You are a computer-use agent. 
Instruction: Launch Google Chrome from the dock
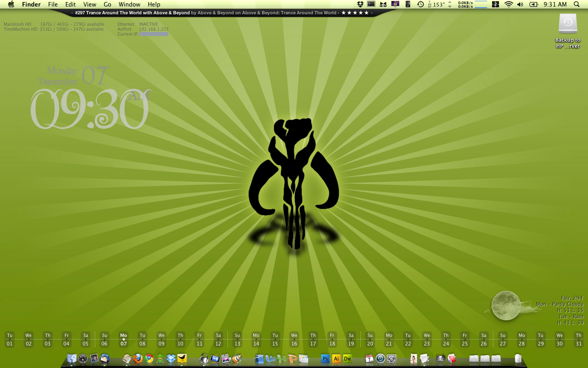coord(149,359)
